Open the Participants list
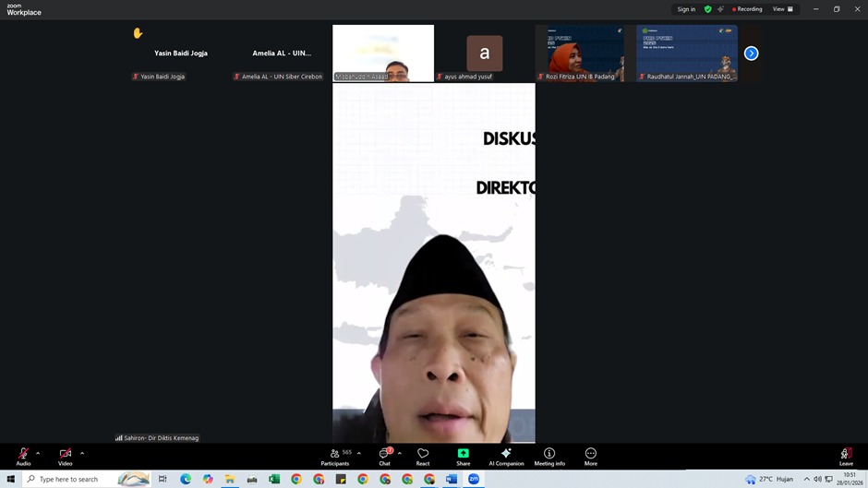Viewport: 868px width, 488px height. click(x=335, y=457)
